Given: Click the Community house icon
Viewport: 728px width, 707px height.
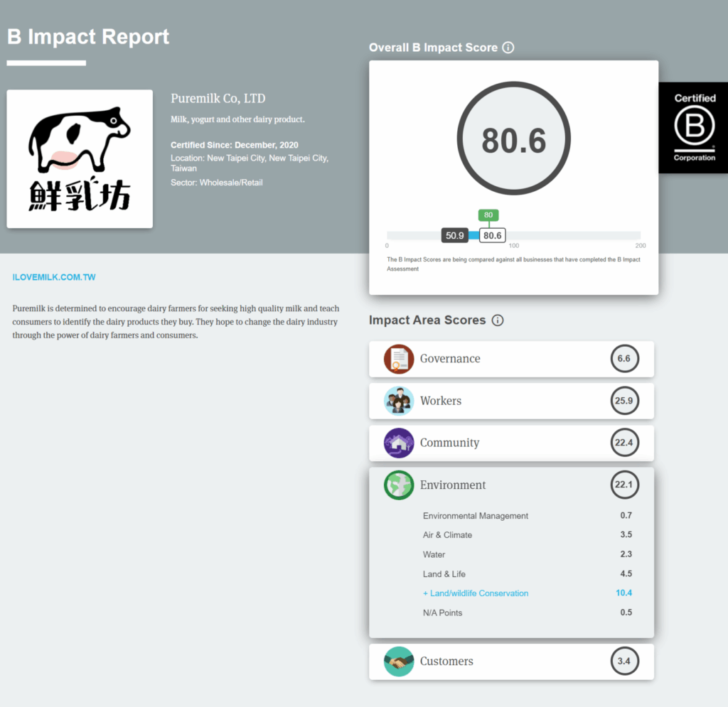Looking at the screenshot, I should click(x=399, y=443).
